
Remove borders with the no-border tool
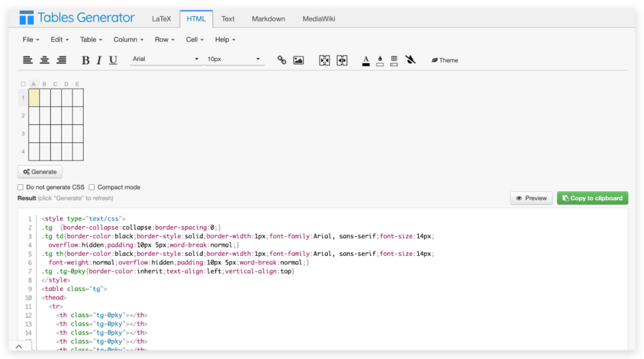click(410, 60)
